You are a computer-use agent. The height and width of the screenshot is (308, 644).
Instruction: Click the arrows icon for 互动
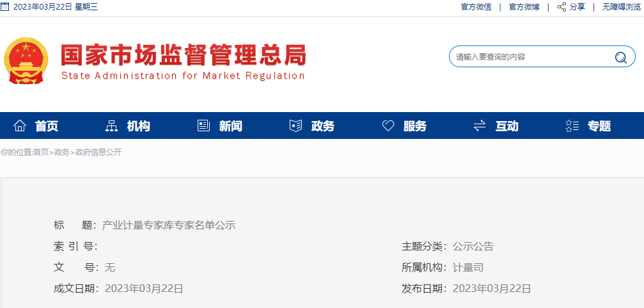click(480, 126)
